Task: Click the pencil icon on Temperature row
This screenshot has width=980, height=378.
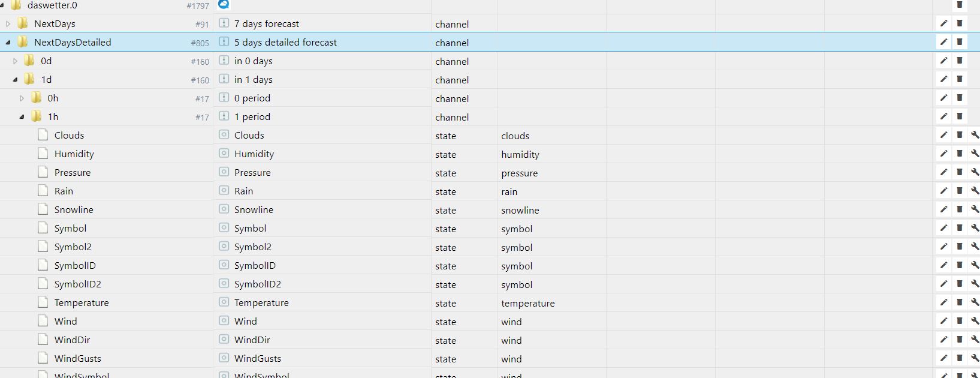Action: coord(943,302)
